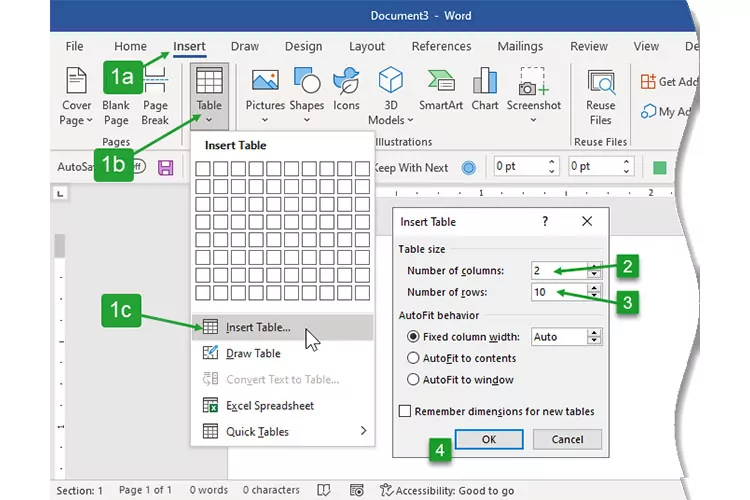Image resolution: width=750 pixels, height=500 pixels.
Task: Switch to the Draw tab
Action: click(244, 46)
